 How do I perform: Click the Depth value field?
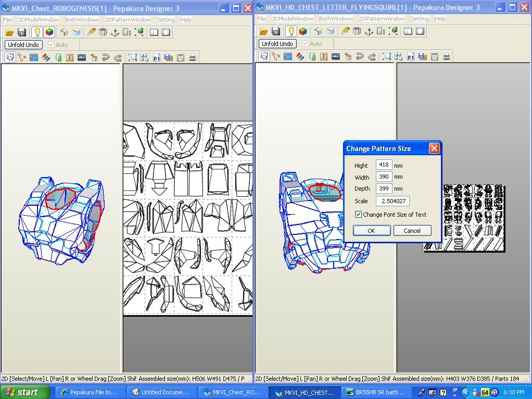click(384, 189)
